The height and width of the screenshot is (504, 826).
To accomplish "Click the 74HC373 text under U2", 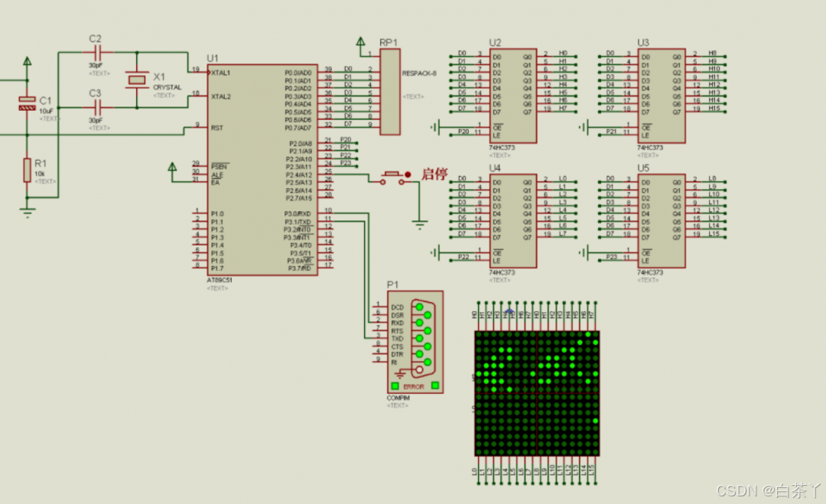I will click(502, 148).
